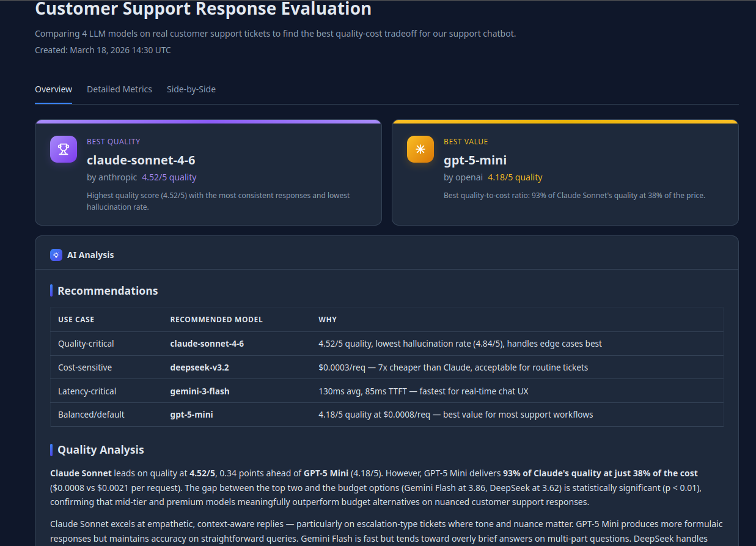Click the 'Comparing 4 LLM models' description line
Viewport: 756px width, 546px height.
coord(276,34)
